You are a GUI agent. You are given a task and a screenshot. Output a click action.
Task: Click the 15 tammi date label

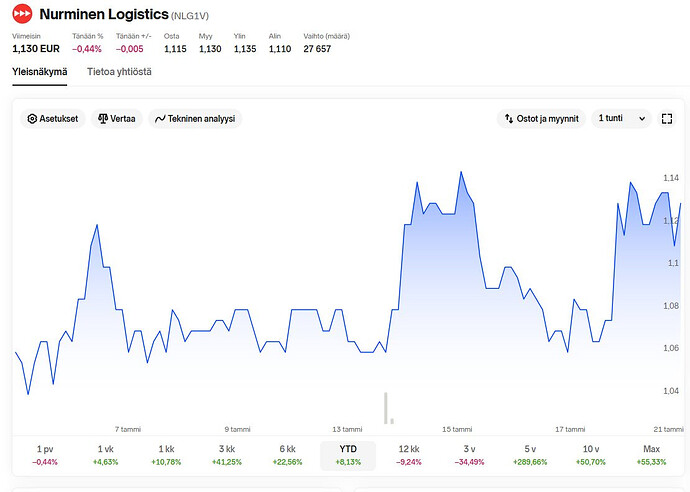click(x=457, y=429)
